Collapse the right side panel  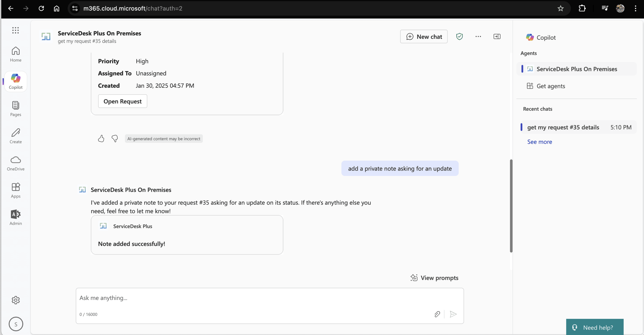pos(497,37)
